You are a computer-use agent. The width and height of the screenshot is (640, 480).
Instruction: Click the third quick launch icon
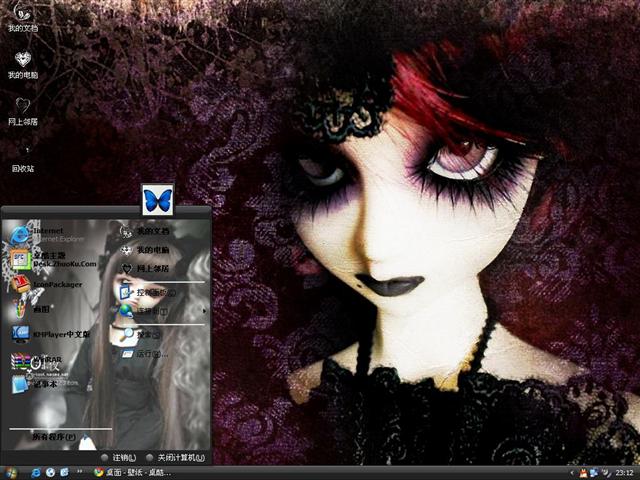click(x=64, y=473)
